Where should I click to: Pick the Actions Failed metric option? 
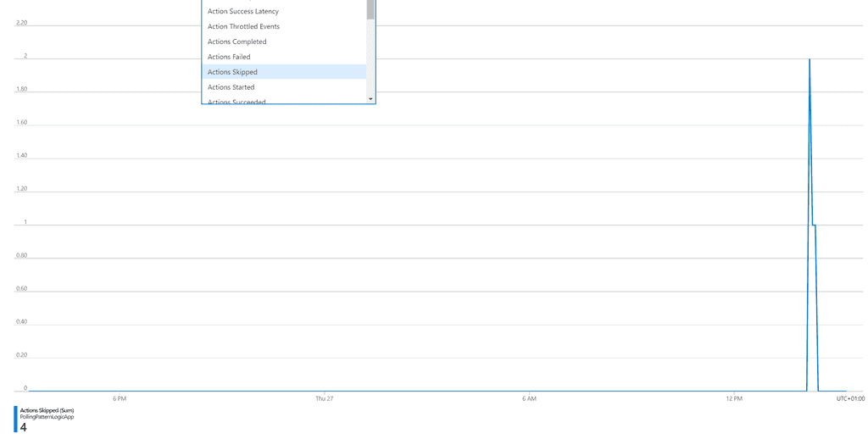pos(229,57)
